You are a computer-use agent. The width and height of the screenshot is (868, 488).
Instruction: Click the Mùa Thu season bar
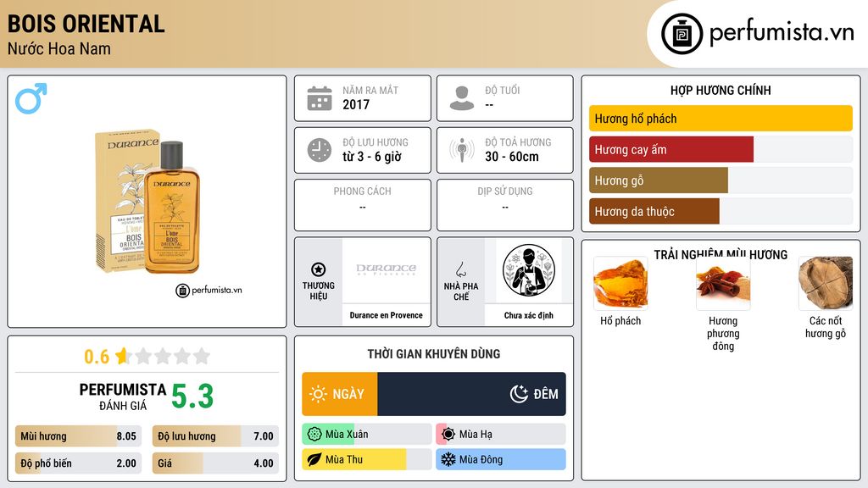pos(367,459)
